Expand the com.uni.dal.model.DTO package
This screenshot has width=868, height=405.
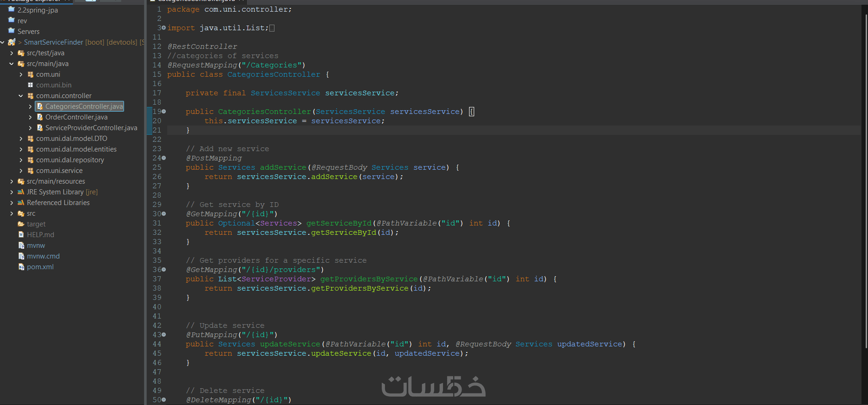21,139
